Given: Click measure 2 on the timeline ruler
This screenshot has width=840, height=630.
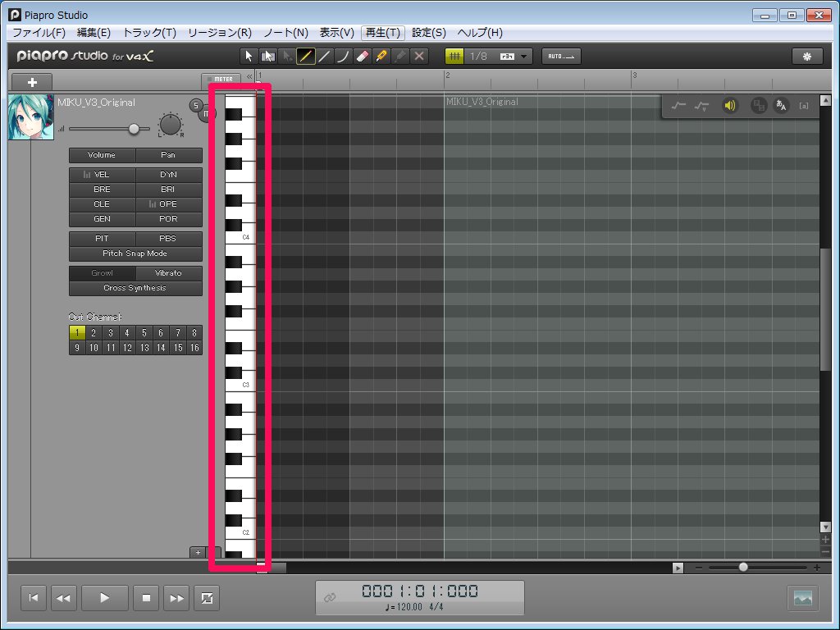Looking at the screenshot, I should [x=447, y=75].
